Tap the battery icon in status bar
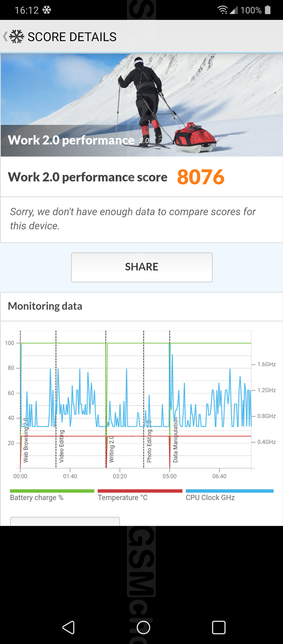 268,10
